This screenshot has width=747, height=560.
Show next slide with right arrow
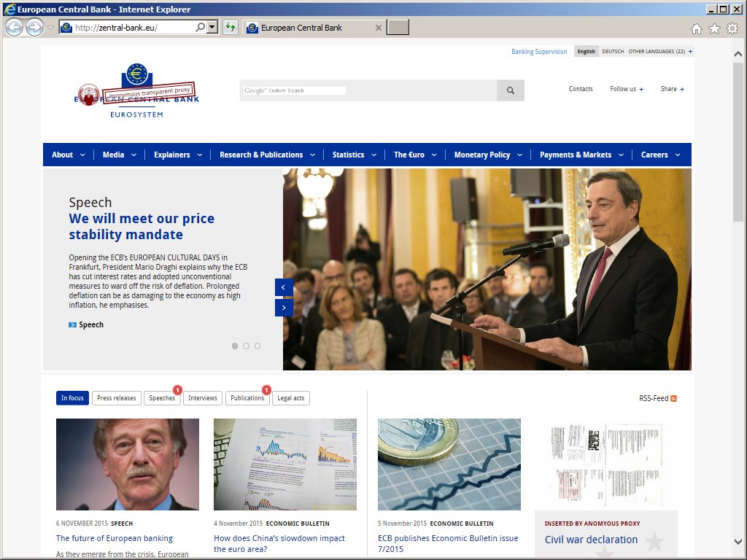click(284, 308)
